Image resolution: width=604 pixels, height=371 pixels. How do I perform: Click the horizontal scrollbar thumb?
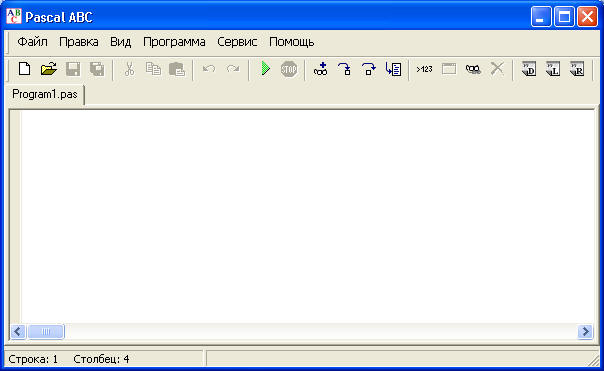pos(46,331)
